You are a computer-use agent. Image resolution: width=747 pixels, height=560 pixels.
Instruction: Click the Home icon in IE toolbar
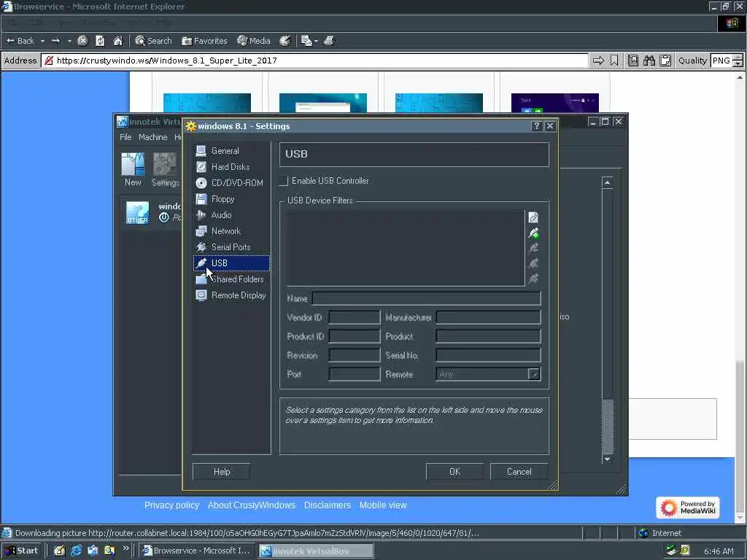coord(117,41)
